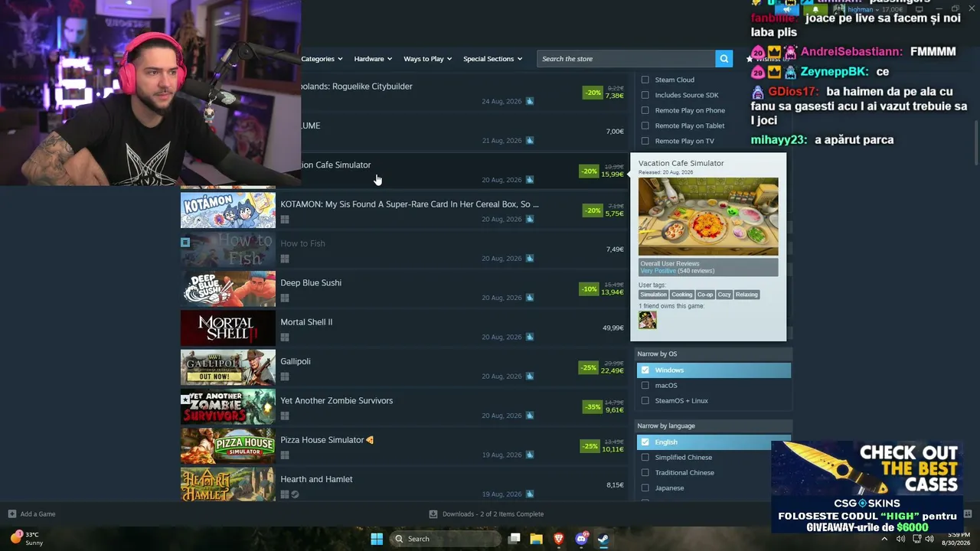Click the Windows platform icon under Deep Blue Sushi
This screenshot has height=551, width=980.
coord(285,298)
